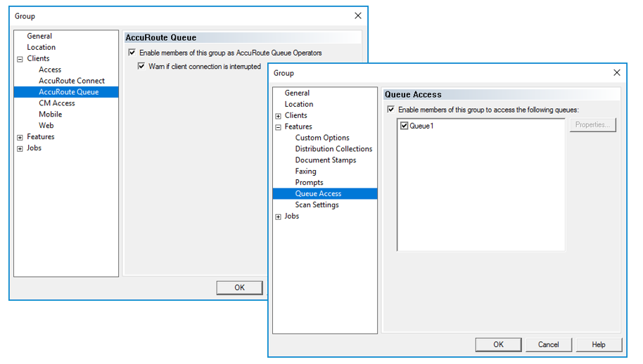The image size is (643, 364).
Task: Click OK in the back Group window
Action: (x=239, y=287)
